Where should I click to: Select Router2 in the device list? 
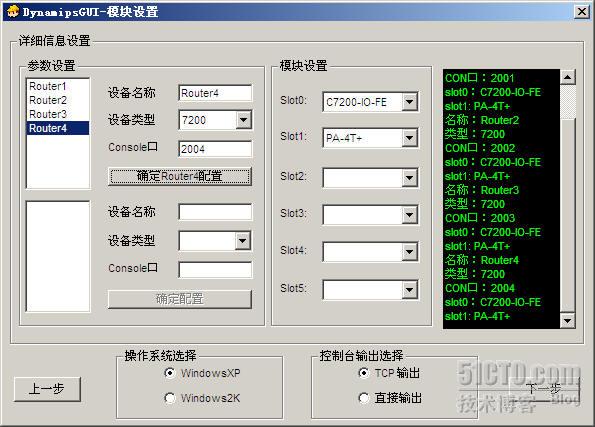48,100
